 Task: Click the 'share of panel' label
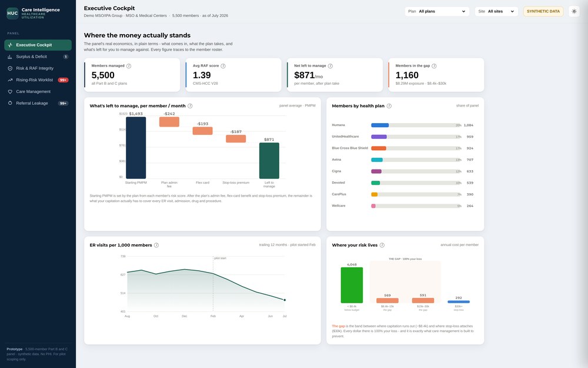coord(467,106)
